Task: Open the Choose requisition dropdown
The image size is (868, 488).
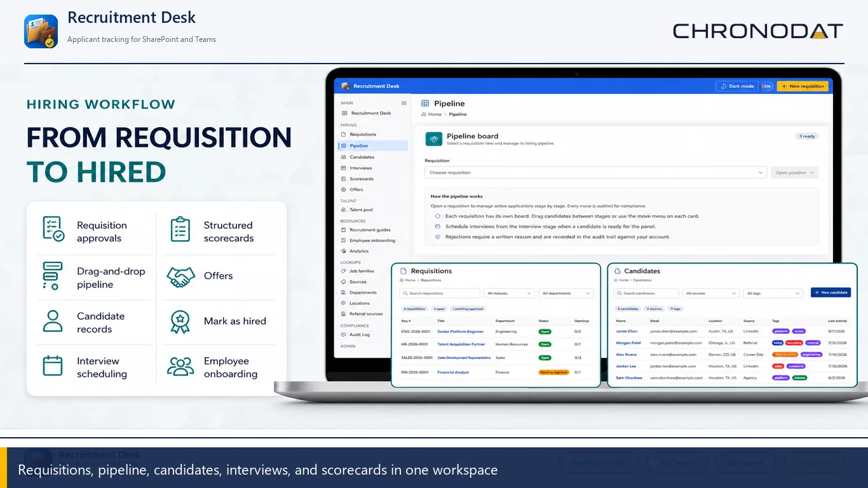Action: click(x=595, y=172)
